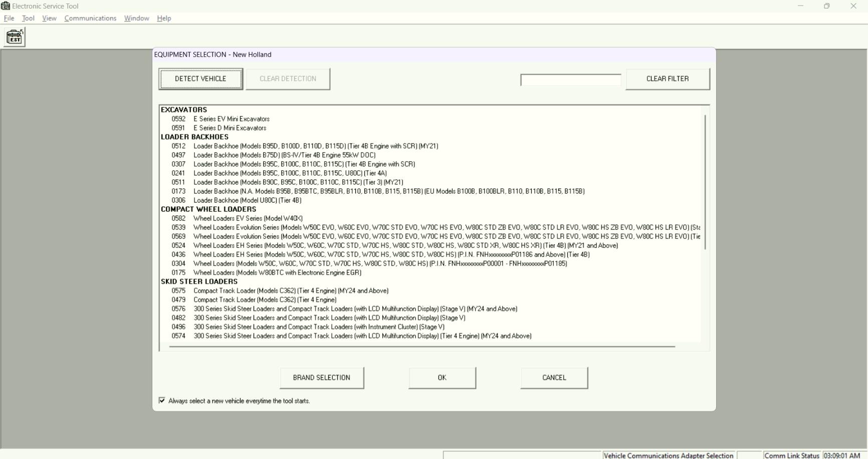Confirm with the OK button
This screenshot has height=459, width=868.
pos(442,378)
